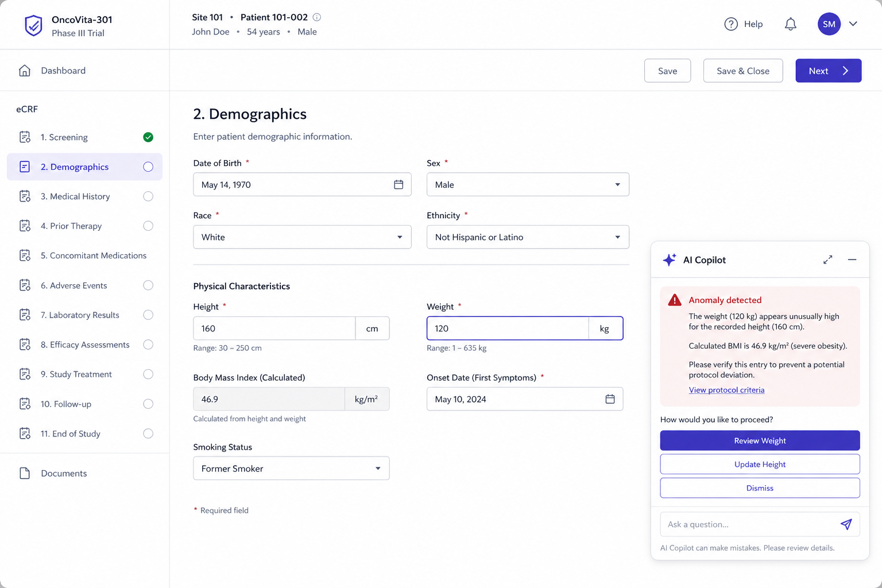Expand the AI Copilot panel
This screenshot has height=588, width=882.
(827, 260)
